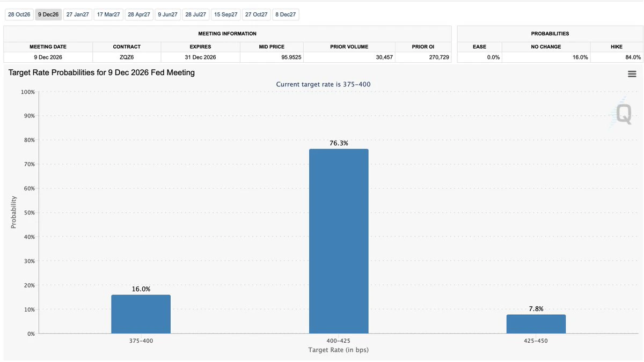644x362 pixels.
Task: Click the meeting date cell 9 Dec 2026
Action: pyautogui.click(x=48, y=57)
